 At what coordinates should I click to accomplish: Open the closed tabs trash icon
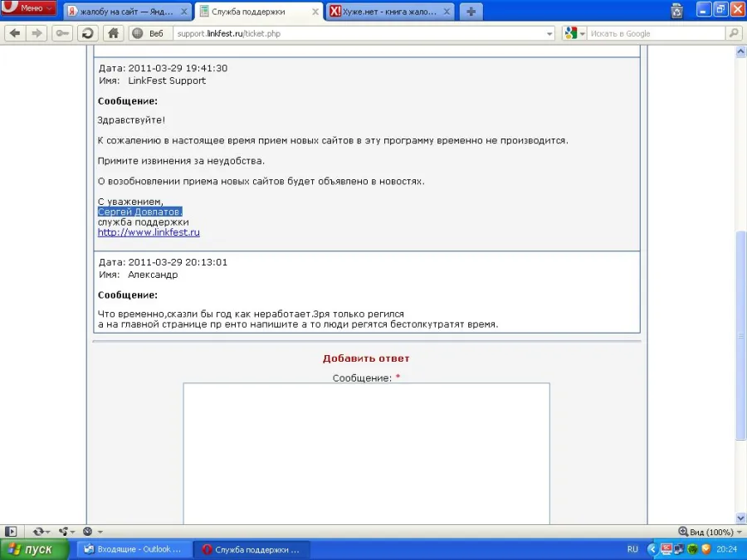pyautogui.click(x=676, y=11)
